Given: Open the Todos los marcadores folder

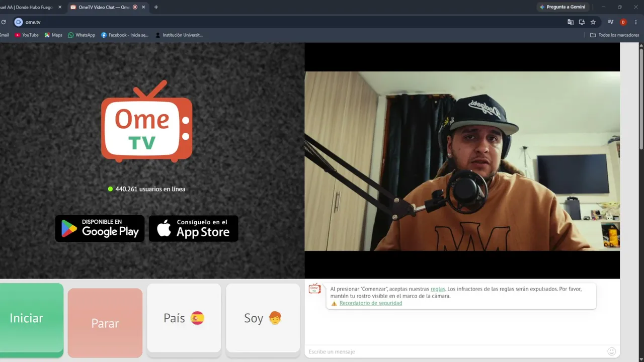Looking at the screenshot, I should click(614, 35).
